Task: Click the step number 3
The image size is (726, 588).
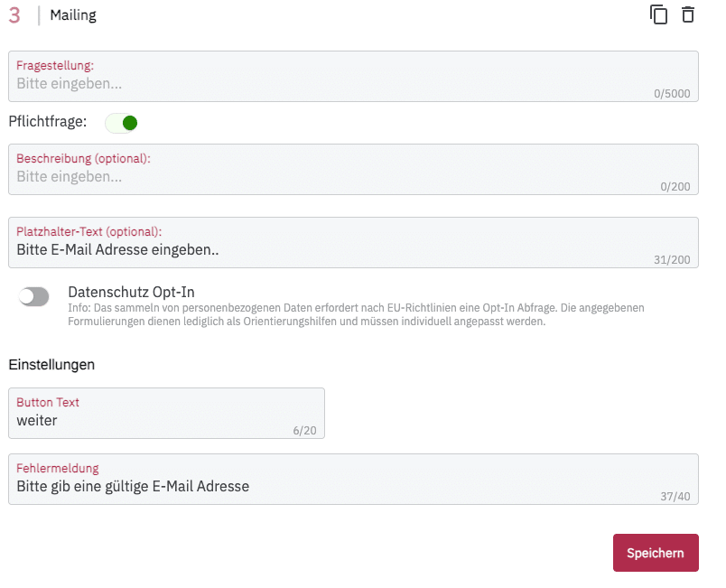Action: point(14,15)
